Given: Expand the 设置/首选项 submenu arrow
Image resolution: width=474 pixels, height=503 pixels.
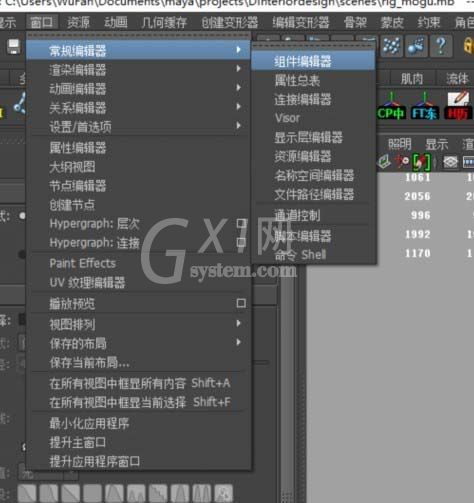Looking at the screenshot, I should (x=239, y=125).
